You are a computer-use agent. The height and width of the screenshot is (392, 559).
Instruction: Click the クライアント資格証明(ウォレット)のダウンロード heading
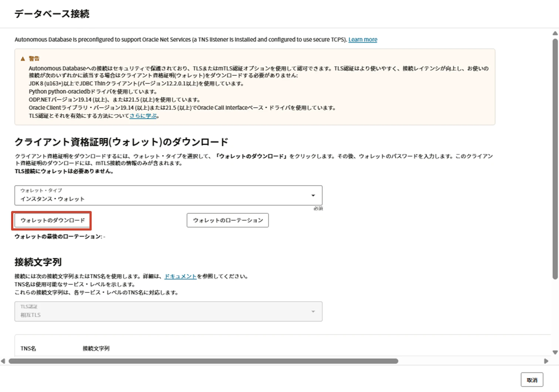[x=122, y=142]
